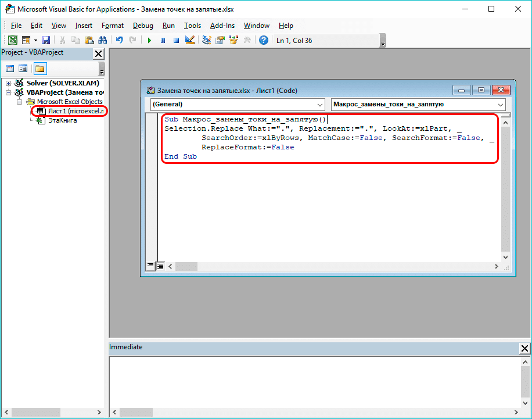Click the Undo icon in the toolbar
Image resolution: width=532 pixels, height=419 pixels.
[118, 40]
